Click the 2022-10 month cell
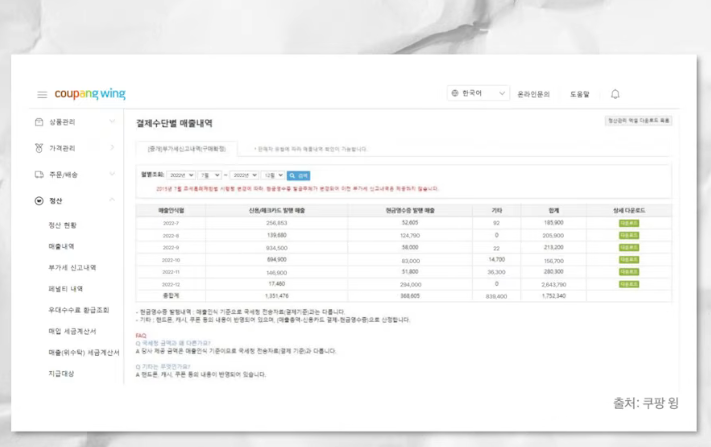 171,260
